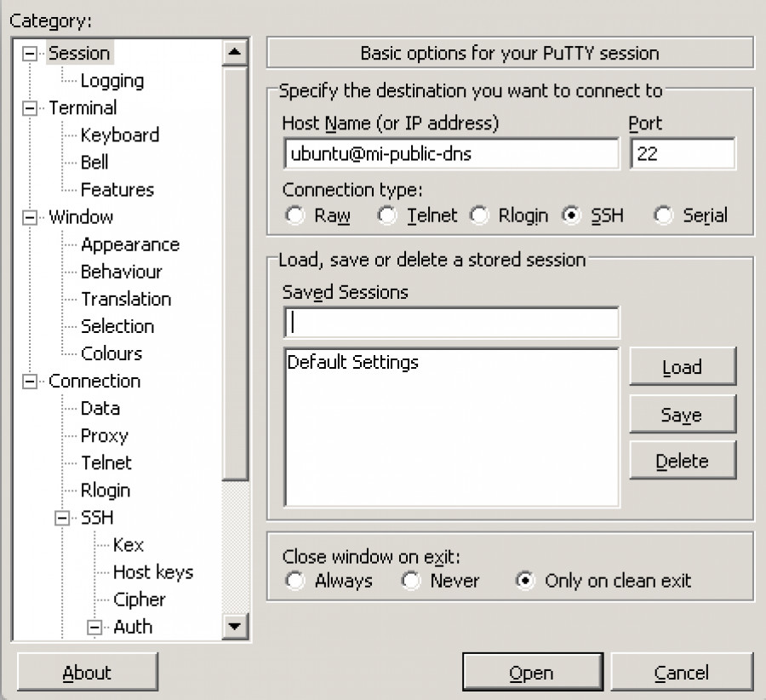Collapse the Window tree node
Viewport: 766px width, 700px height.
[x=30, y=217]
